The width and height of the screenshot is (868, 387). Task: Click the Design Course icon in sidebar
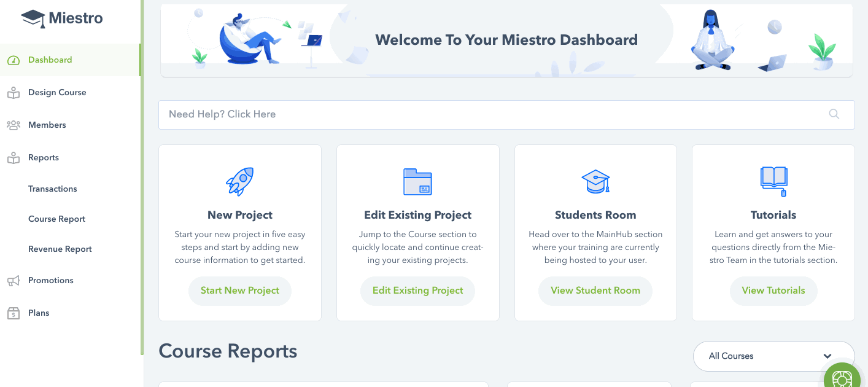[x=14, y=93]
